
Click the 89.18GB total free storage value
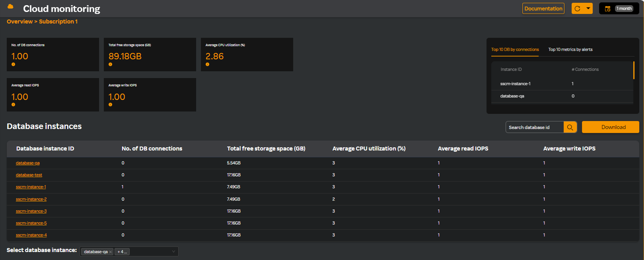(x=125, y=56)
